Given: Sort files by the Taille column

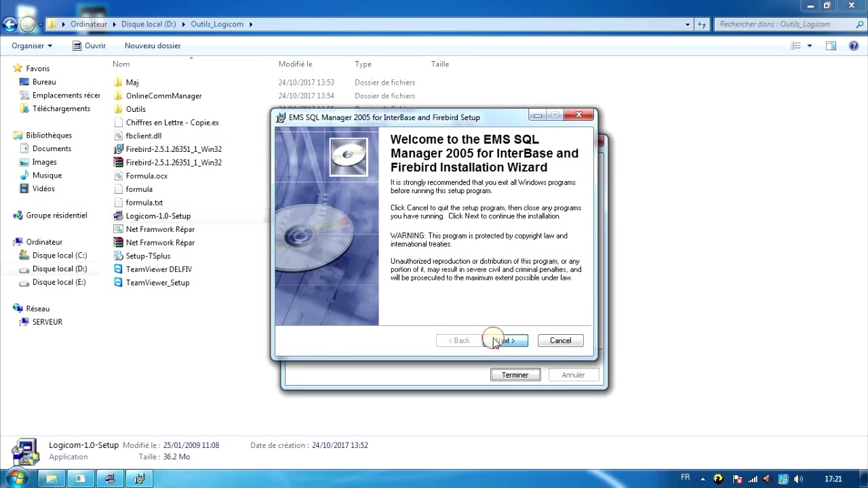Looking at the screenshot, I should [x=440, y=64].
